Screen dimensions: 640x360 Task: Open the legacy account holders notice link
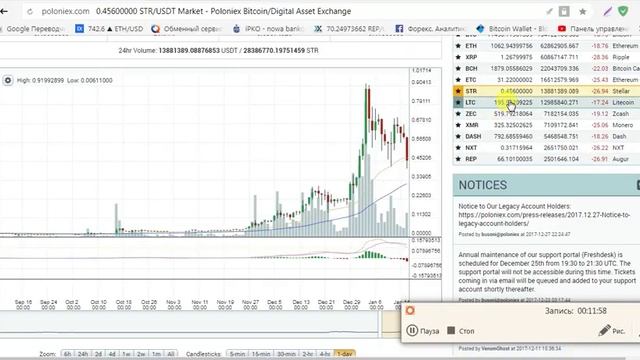[544, 219]
